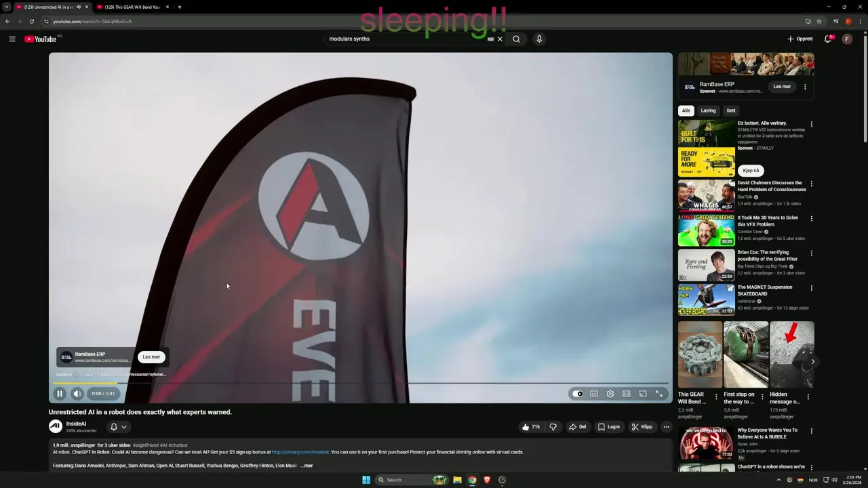Go to YouTube home via logo
868x488 pixels.
(x=41, y=39)
